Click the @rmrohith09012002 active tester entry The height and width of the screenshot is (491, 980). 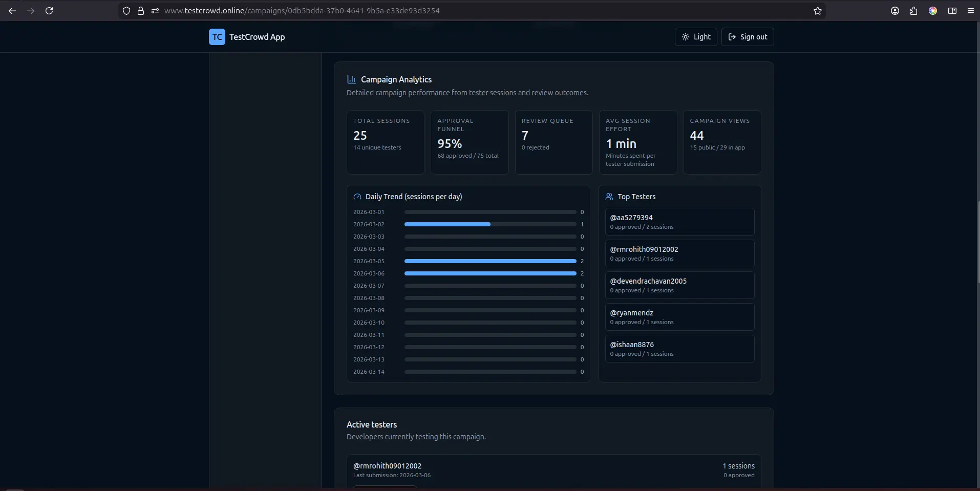pyautogui.click(x=387, y=466)
